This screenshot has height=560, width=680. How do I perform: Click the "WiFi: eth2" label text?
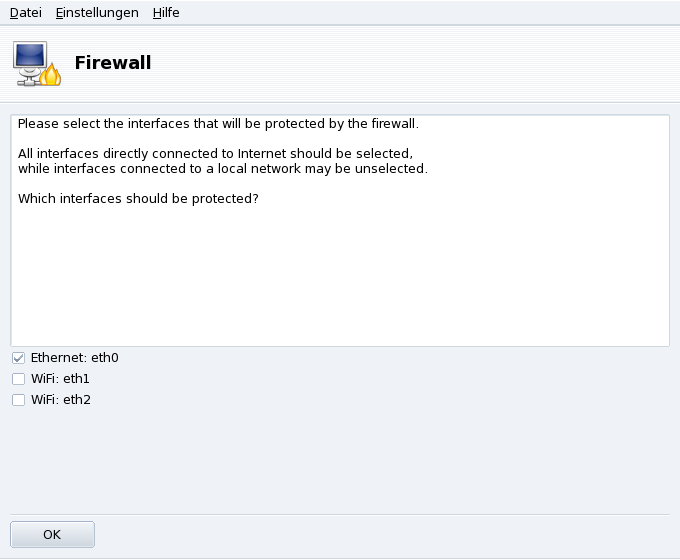[60, 400]
